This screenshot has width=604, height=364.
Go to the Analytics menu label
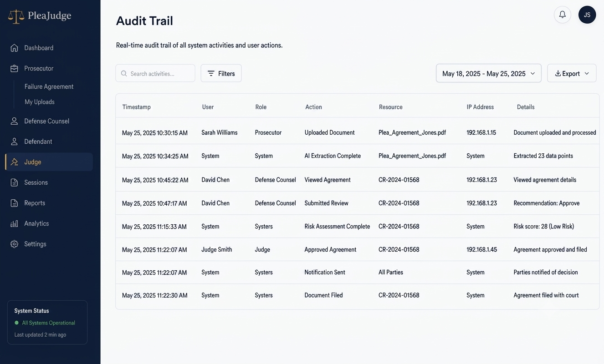click(36, 223)
